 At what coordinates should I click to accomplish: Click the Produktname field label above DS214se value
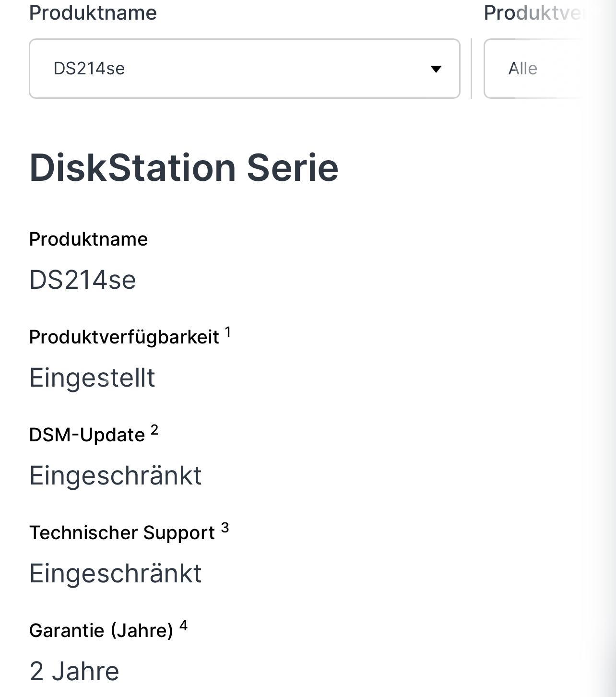88,239
